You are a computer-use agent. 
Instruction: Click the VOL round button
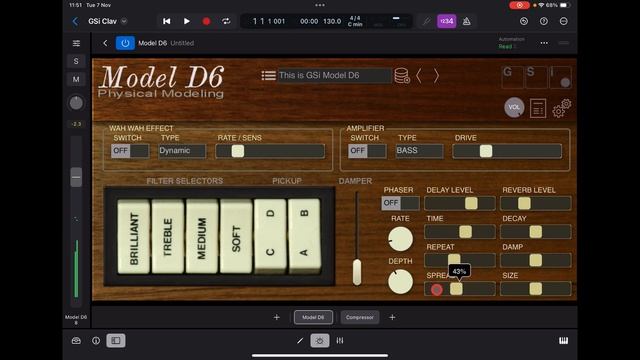click(514, 107)
